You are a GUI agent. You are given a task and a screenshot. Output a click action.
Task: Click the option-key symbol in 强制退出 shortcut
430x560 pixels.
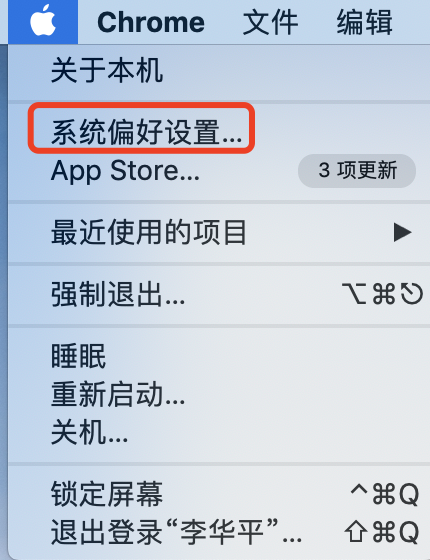coord(354,294)
